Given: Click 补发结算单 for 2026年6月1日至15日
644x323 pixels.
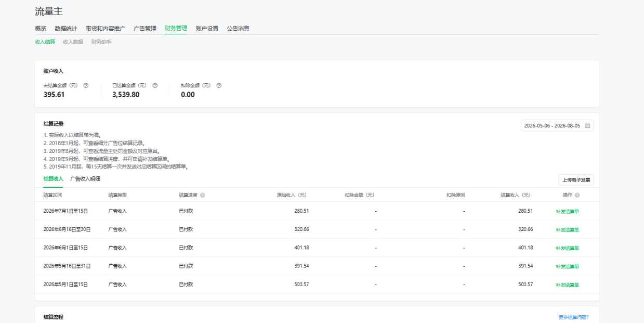Looking at the screenshot, I should pos(567,248).
